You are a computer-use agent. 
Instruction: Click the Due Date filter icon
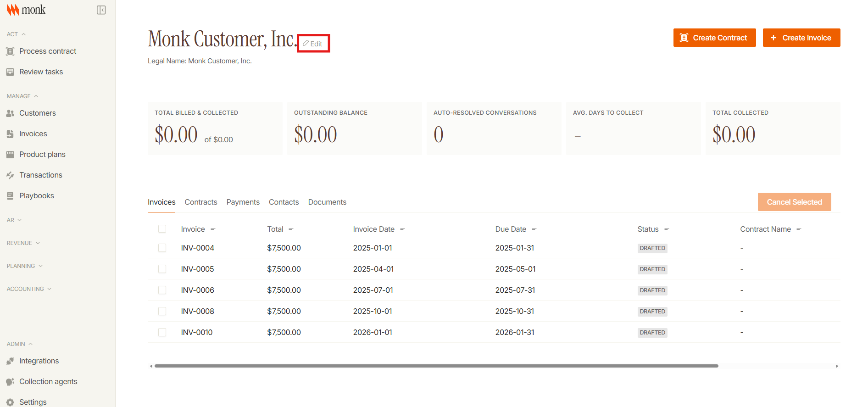click(x=534, y=229)
